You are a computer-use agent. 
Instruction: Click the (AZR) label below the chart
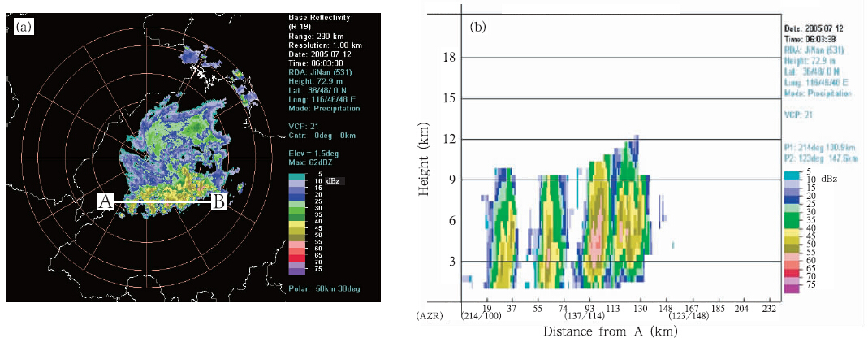click(430, 317)
